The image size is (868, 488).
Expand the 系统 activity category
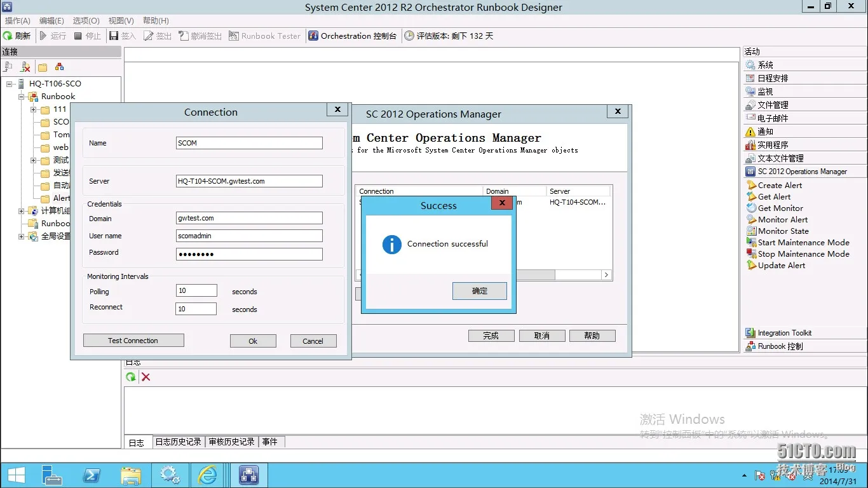tap(806, 65)
